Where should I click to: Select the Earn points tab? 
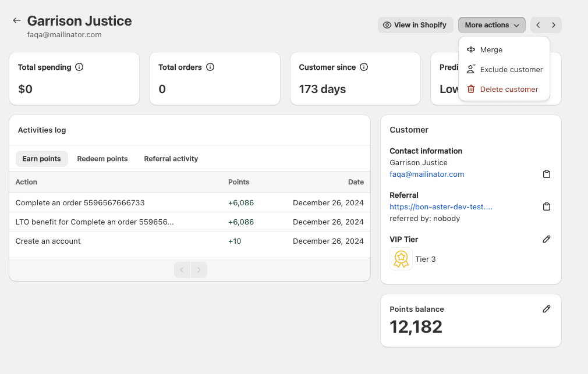[41, 159]
